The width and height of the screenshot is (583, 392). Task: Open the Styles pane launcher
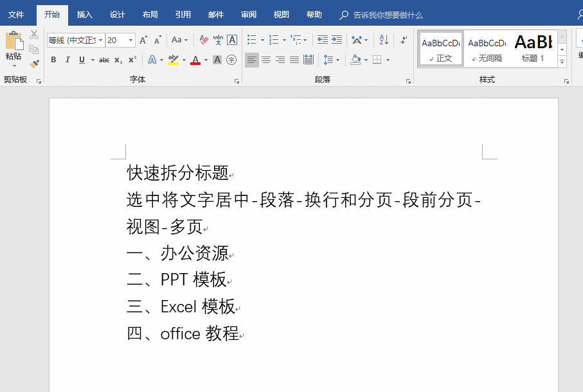pos(566,81)
